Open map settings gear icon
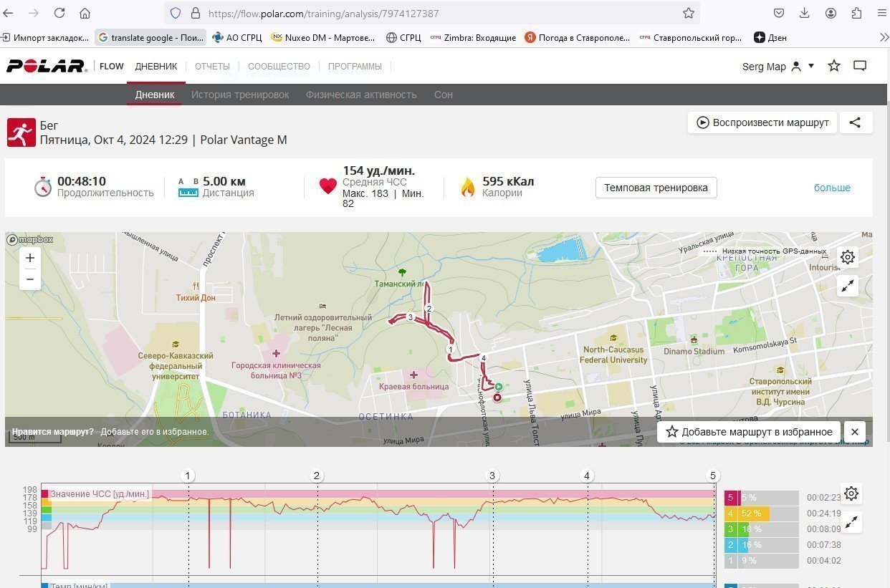This screenshot has width=890, height=588. (x=848, y=257)
